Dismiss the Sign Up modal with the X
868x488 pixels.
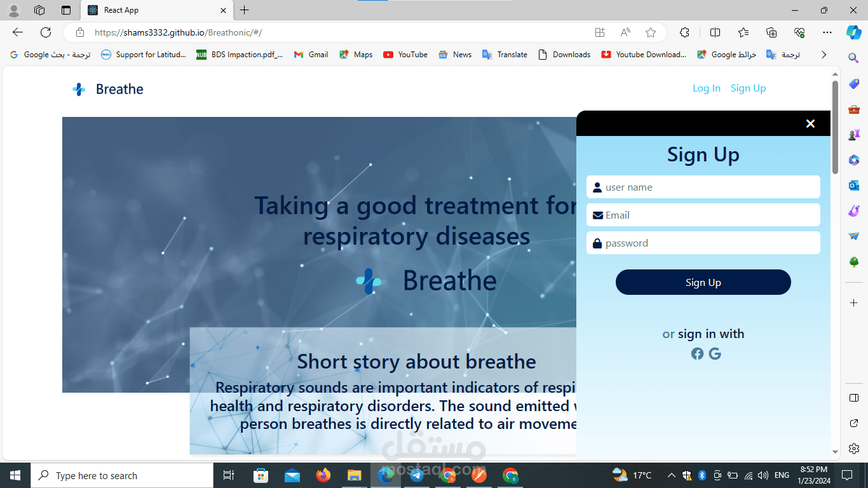[810, 123]
